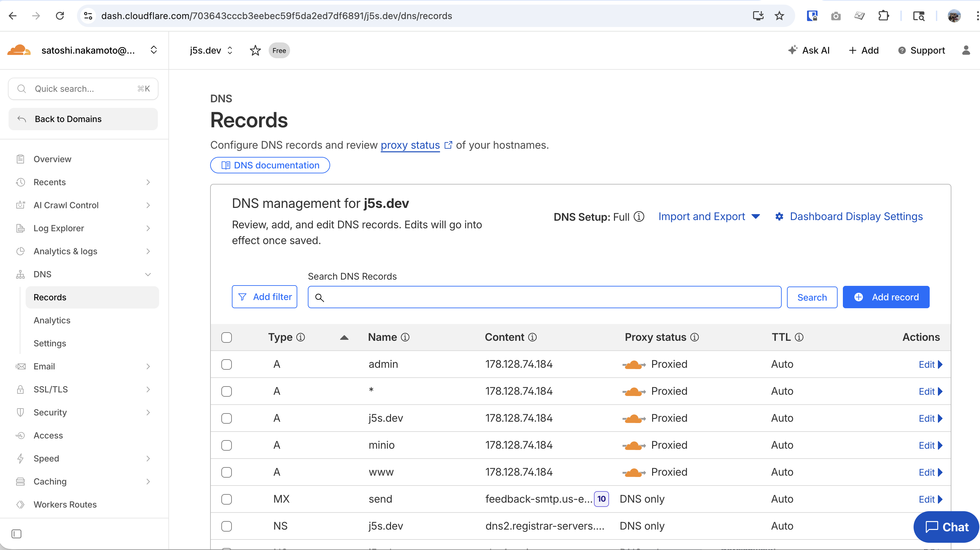Select the minio record checkbox
980x550 pixels.
point(226,445)
